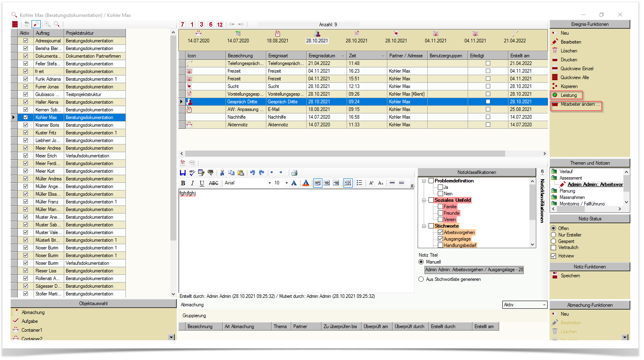Choose Aus Stichwortliste generieren option
This screenshot has height=360, width=644.
pos(421,279)
